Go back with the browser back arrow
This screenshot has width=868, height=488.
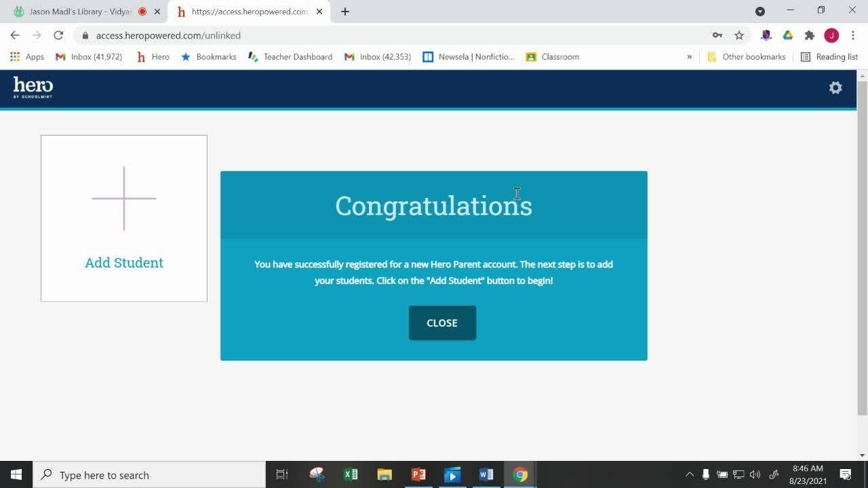15,35
